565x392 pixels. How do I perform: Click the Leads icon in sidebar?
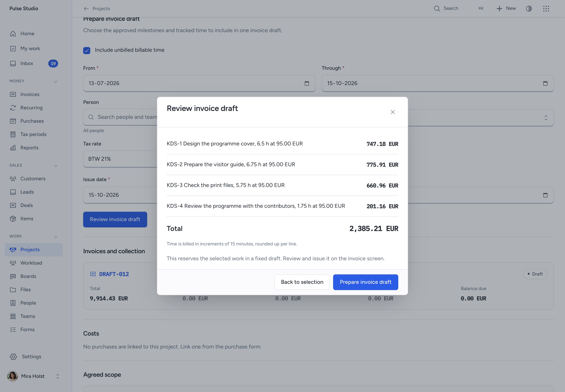pos(13,192)
